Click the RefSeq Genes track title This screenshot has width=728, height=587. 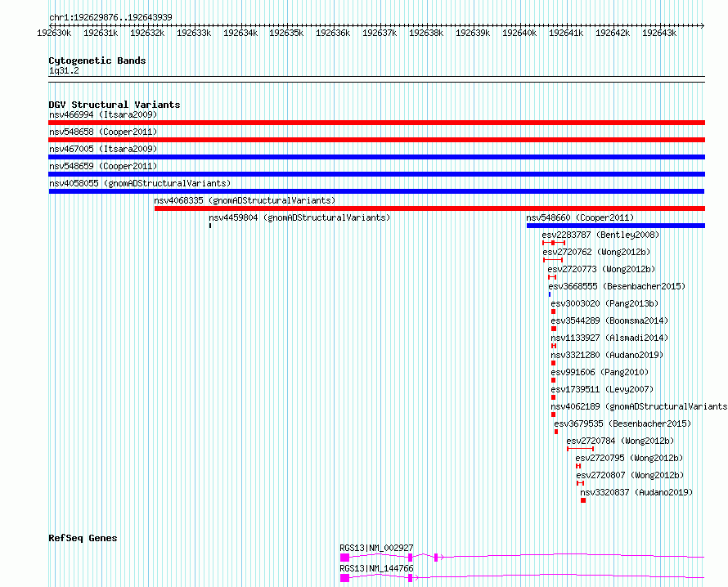83,538
